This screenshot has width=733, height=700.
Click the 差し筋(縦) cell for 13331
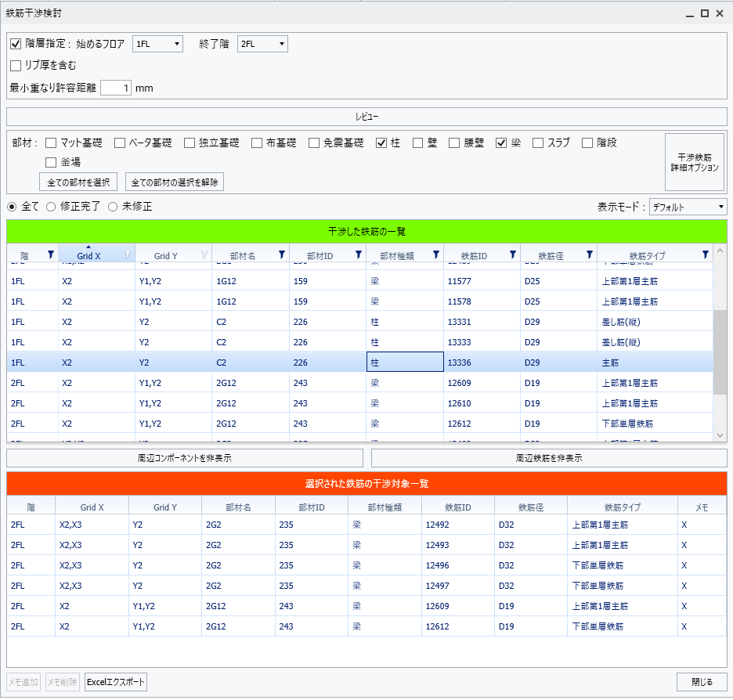(x=655, y=322)
